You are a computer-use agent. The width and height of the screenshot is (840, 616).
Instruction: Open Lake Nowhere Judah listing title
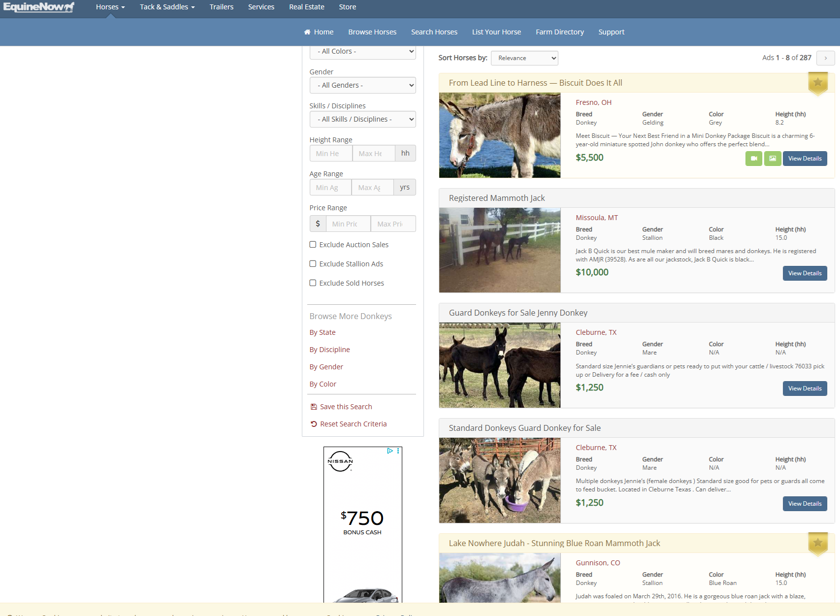pos(554,543)
